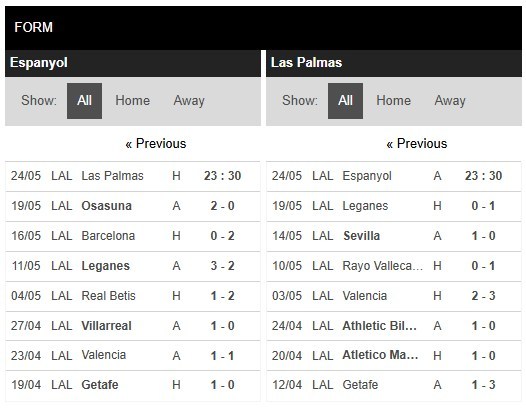Screen dimensions: 526x410
Task: Open Real Betis match dated 04/05
Action: (x=133, y=296)
